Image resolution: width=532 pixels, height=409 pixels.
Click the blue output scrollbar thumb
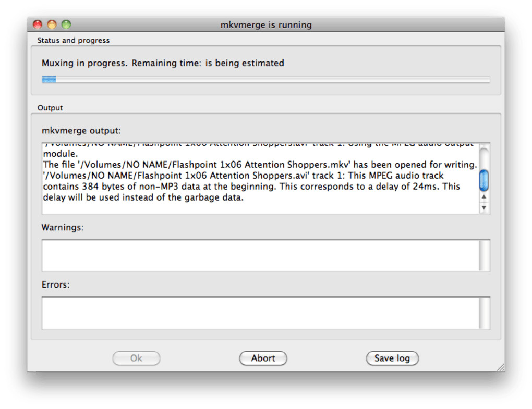coord(484,180)
